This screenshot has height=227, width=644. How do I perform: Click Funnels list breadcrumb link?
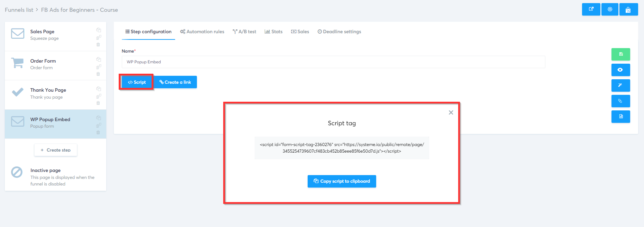point(19,10)
